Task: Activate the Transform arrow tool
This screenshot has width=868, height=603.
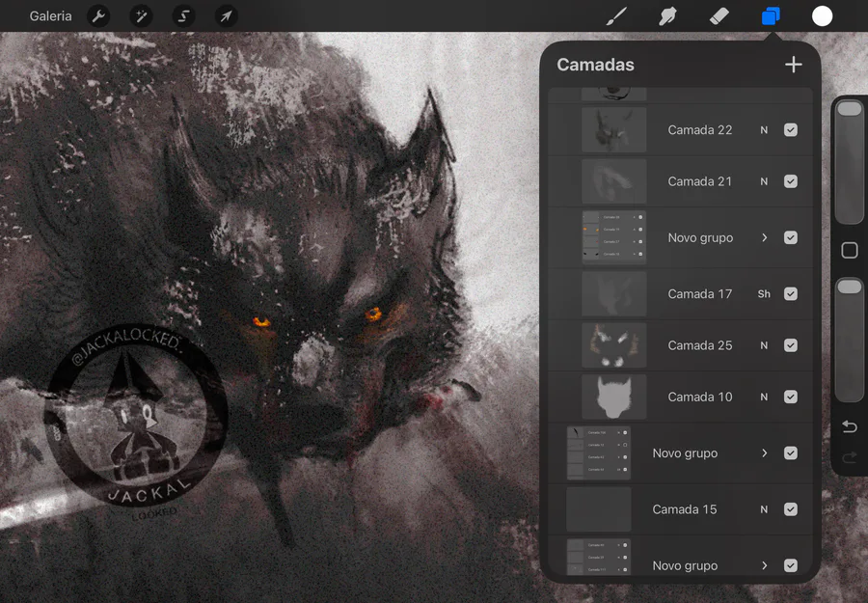Action: tap(226, 16)
